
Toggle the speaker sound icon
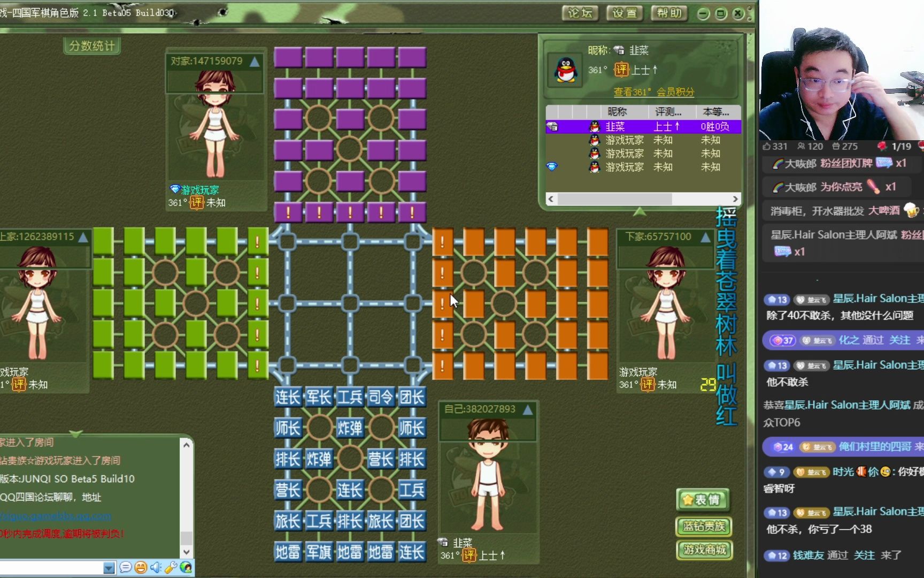pos(156,567)
